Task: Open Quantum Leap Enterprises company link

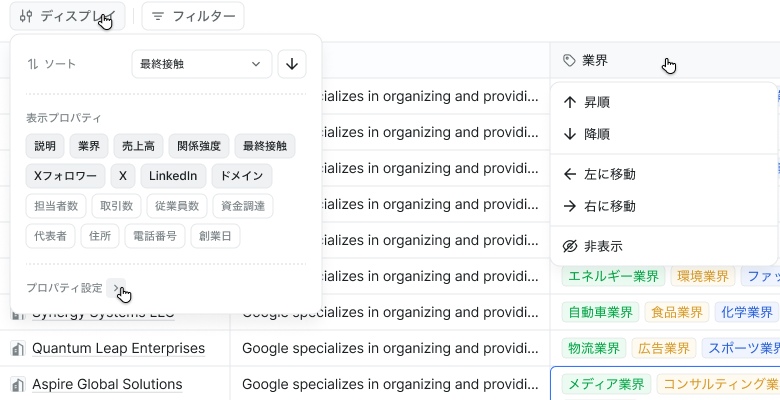Action: (118, 348)
